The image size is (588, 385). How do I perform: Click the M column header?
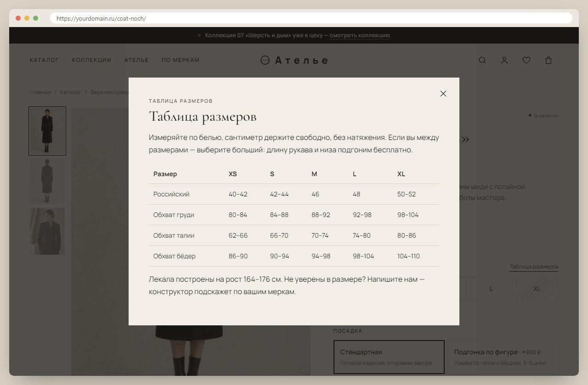314,174
